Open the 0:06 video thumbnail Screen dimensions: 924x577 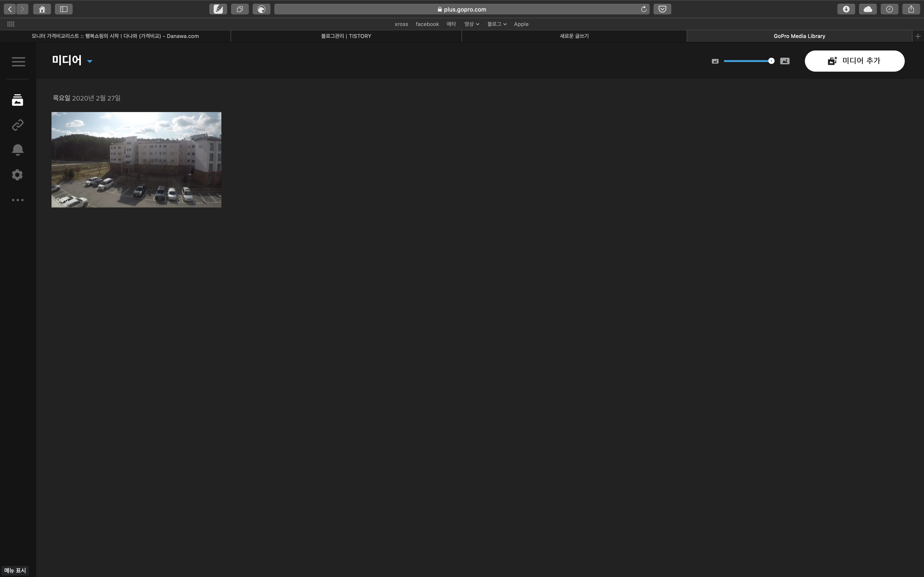click(x=136, y=159)
